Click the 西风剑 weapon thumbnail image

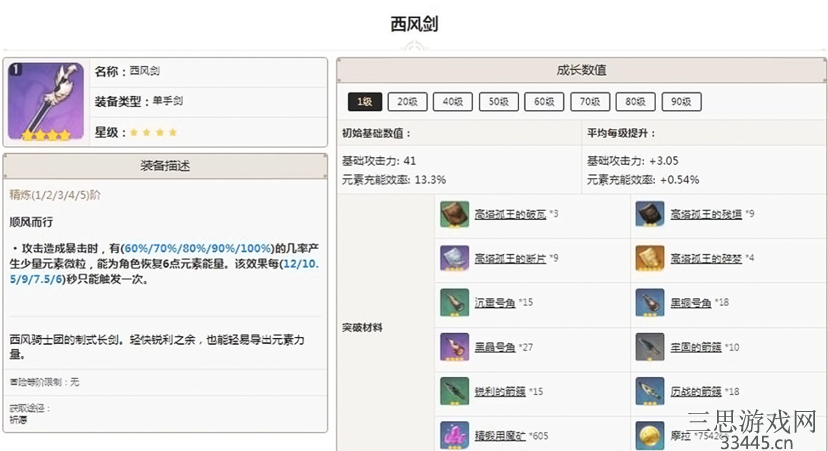(x=46, y=101)
